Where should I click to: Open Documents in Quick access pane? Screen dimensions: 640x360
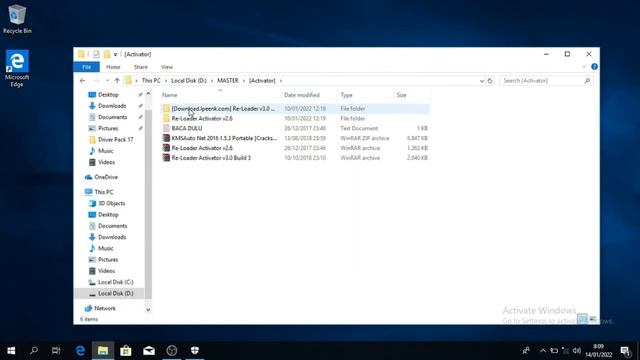(112, 117)
